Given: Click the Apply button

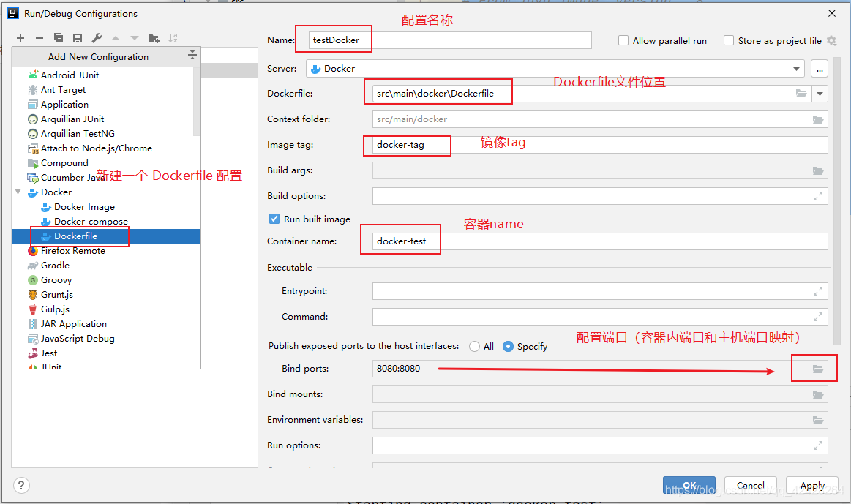Looking at the screenshot, I should coord(811,485).
